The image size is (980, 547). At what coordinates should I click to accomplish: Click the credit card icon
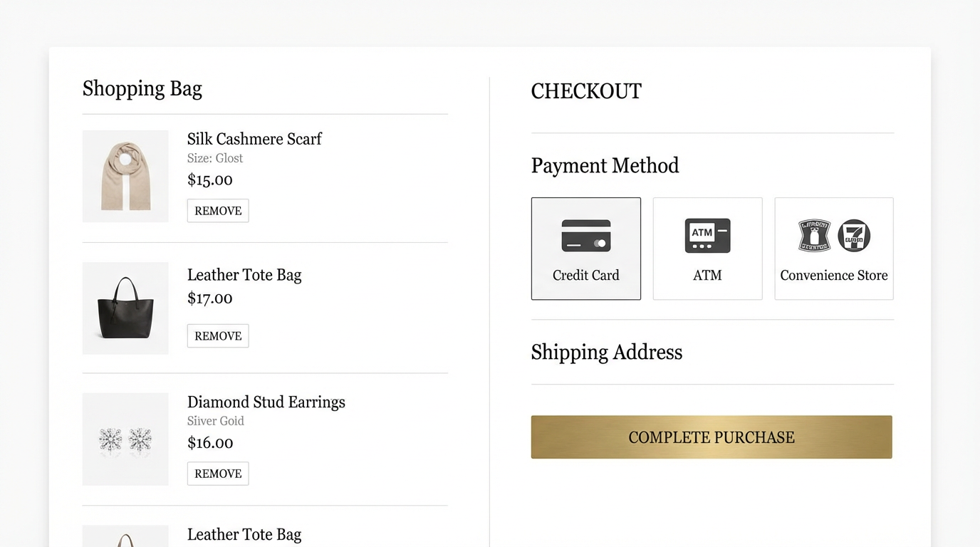point(585,236)
